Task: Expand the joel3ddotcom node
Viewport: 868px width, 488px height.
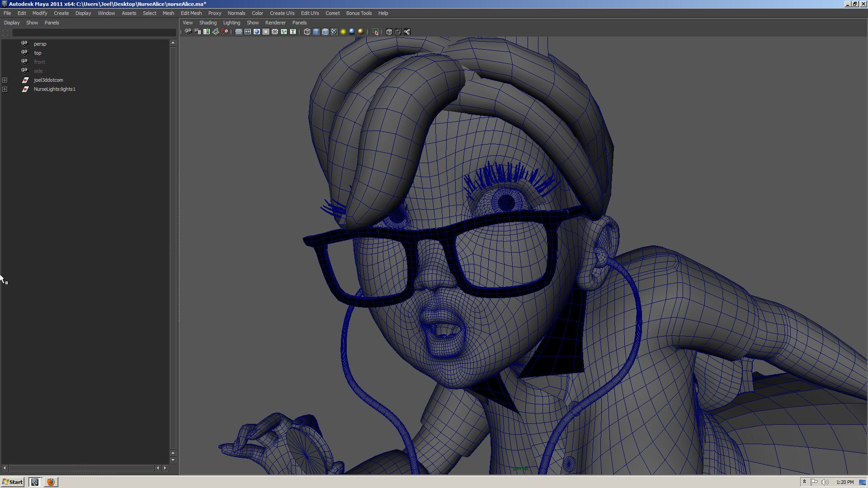Action: click(x=5, y=80)
